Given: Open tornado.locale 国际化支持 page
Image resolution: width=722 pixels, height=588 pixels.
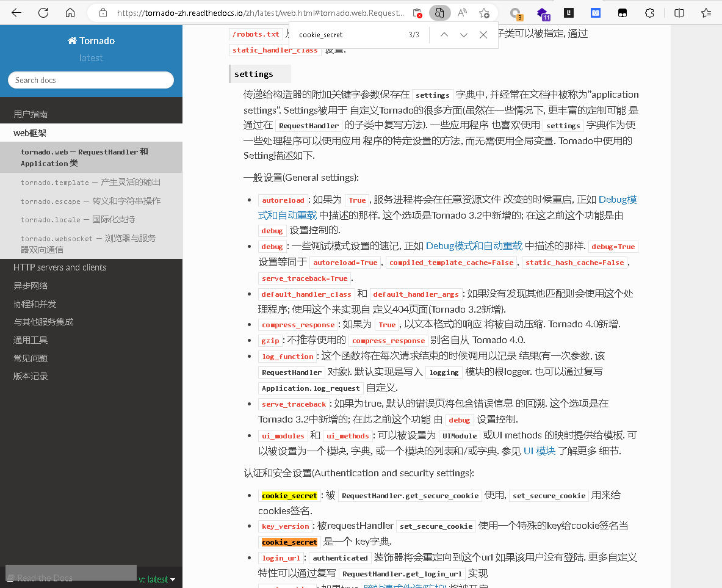Looking at the screenshot, I should pyautogui.click(x=91, y=219).
